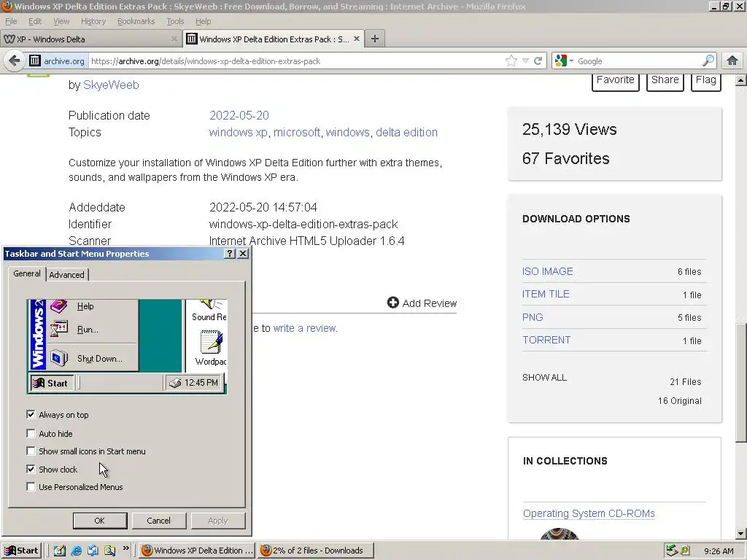Enable Use Personalized Menus checkbox

[31, 486]
